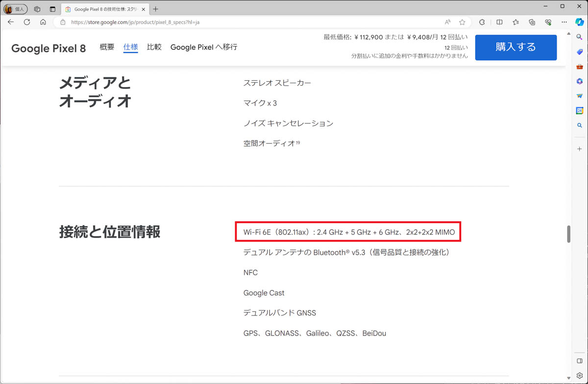The image size is (588, 384).
Task: Open sidebar Microsoft 365 icon
Action: (x=580, y=81)
